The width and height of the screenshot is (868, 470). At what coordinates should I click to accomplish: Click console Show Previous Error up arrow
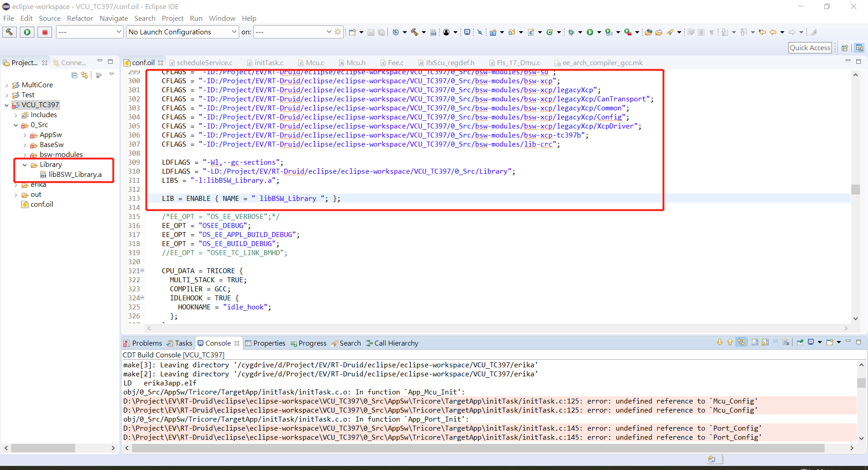[x=730, y=342]
